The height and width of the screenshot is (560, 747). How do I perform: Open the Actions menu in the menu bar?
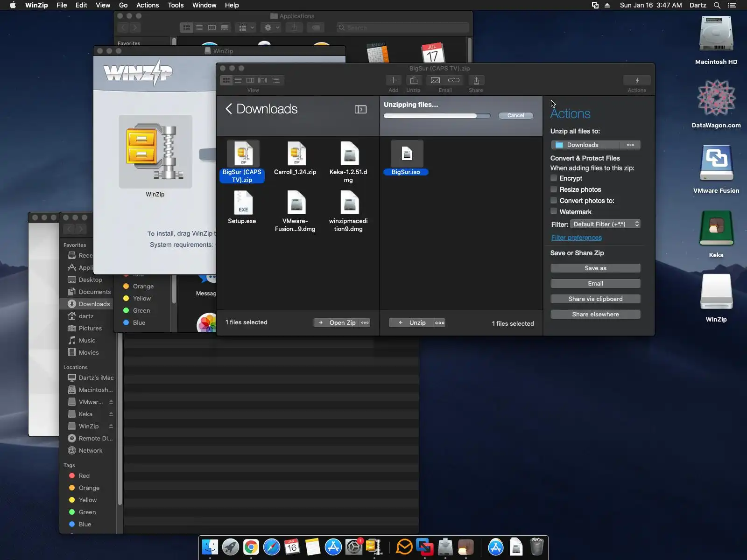[148, 5]
